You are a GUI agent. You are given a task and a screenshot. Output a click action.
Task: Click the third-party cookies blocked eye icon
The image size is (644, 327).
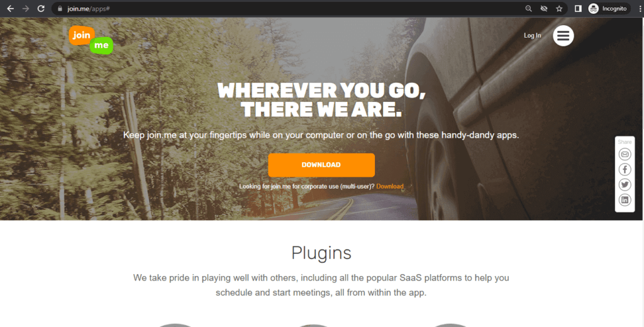(544, 9)
